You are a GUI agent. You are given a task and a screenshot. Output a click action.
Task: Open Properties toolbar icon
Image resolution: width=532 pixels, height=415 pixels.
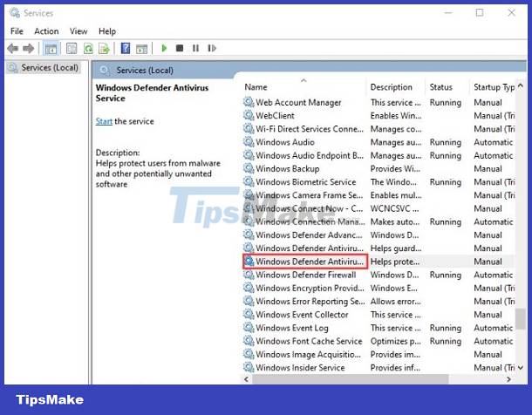pos(72,49)
